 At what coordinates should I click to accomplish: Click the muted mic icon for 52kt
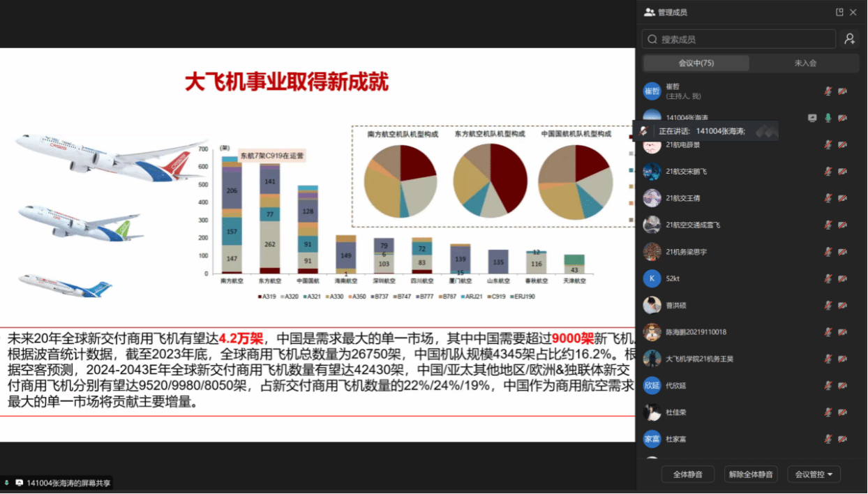(828, 278)
